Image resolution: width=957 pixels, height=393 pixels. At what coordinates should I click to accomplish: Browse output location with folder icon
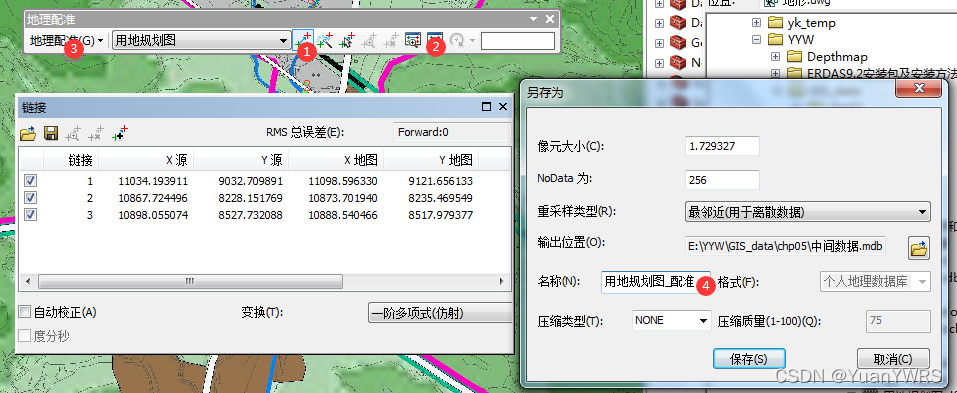pyautogui.click(x=919, y=248)
